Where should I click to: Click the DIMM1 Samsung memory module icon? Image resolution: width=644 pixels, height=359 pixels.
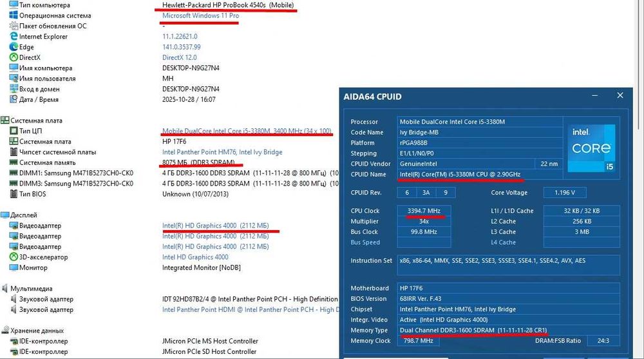coord(14,173)
